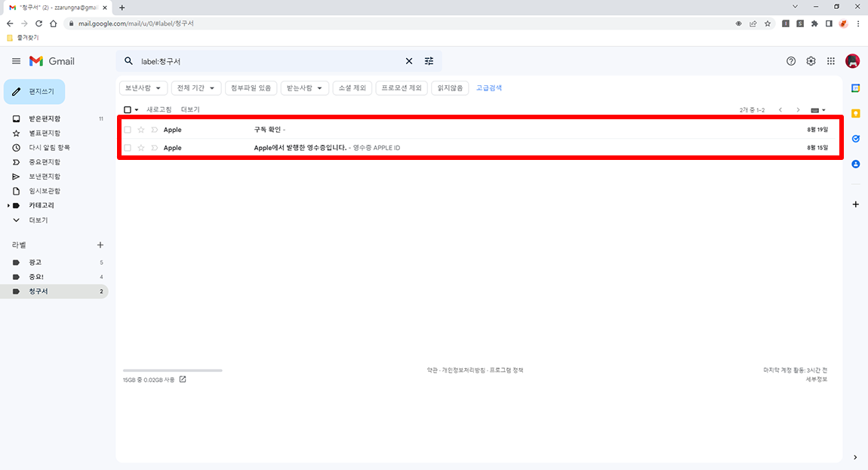Tick the select-all checkbox
The height and width of the screenshot is (470, 868).
tap(128, 109)
